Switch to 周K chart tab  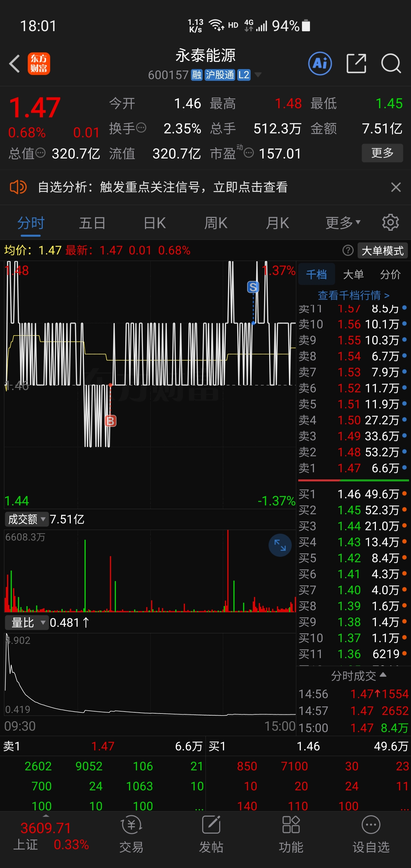pos(216,223)
